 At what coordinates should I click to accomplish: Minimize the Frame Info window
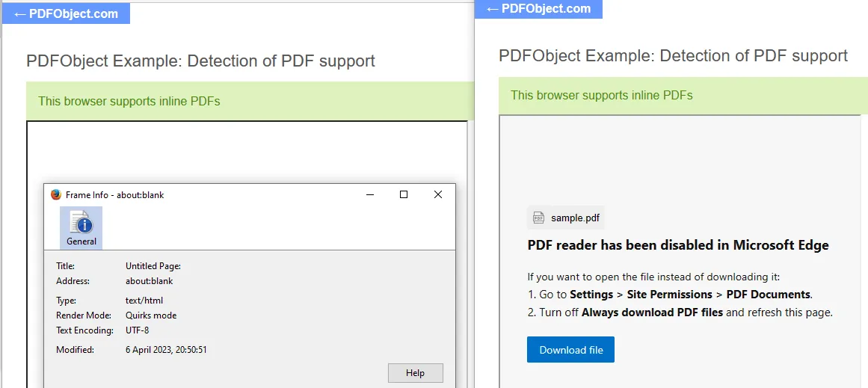370,195
